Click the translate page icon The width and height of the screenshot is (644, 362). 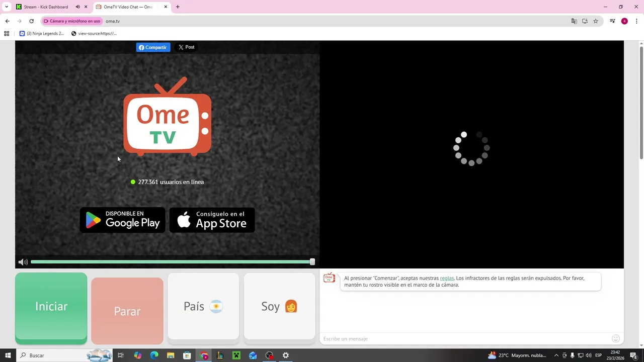click(574, 21)
